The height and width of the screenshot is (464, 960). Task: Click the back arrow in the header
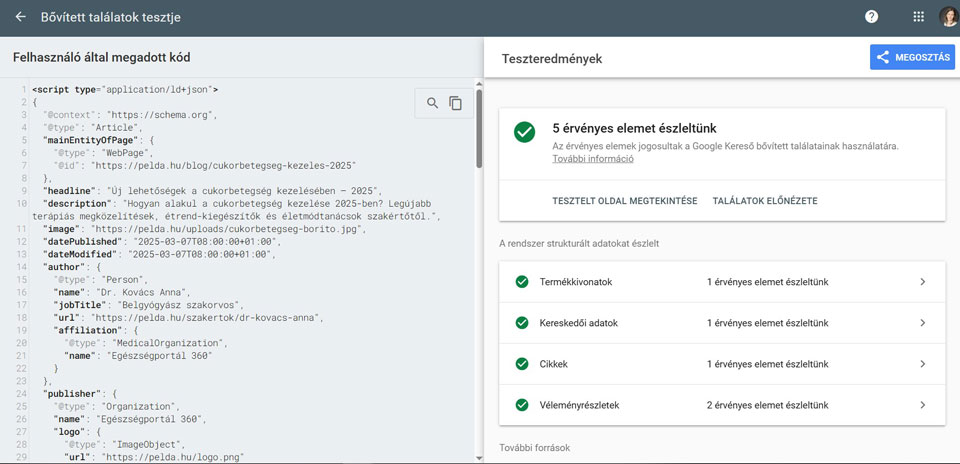point(21,17)
